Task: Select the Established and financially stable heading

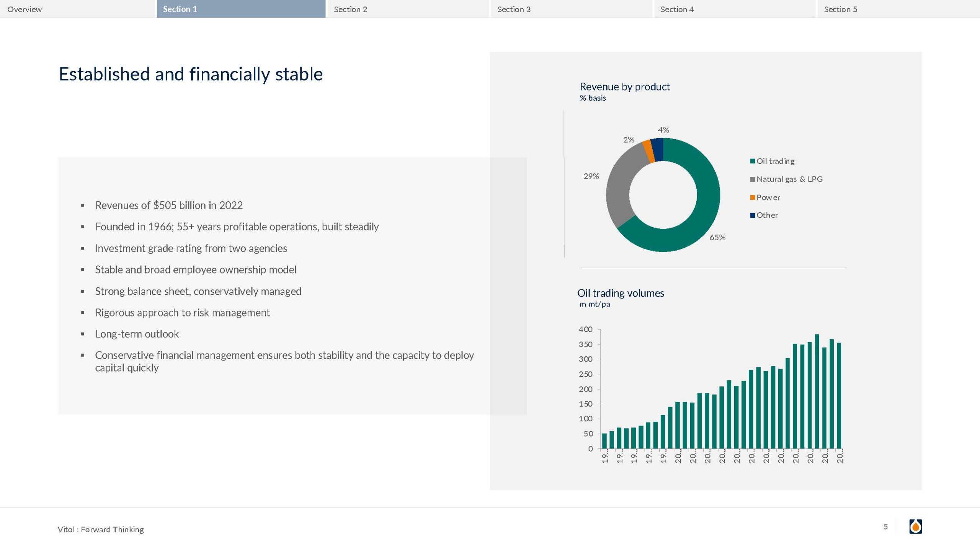Action: pyautogui.click(x=191, y=74)
